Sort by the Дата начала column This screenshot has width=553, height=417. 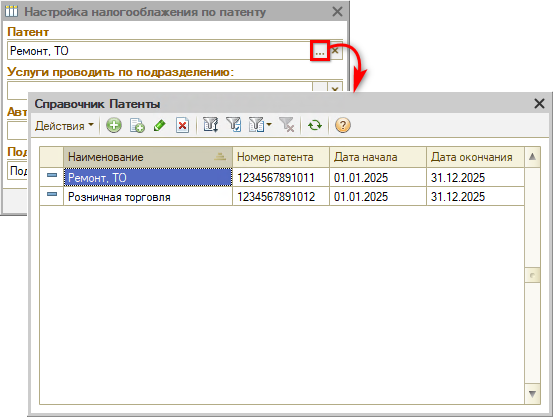pos(378,157)
